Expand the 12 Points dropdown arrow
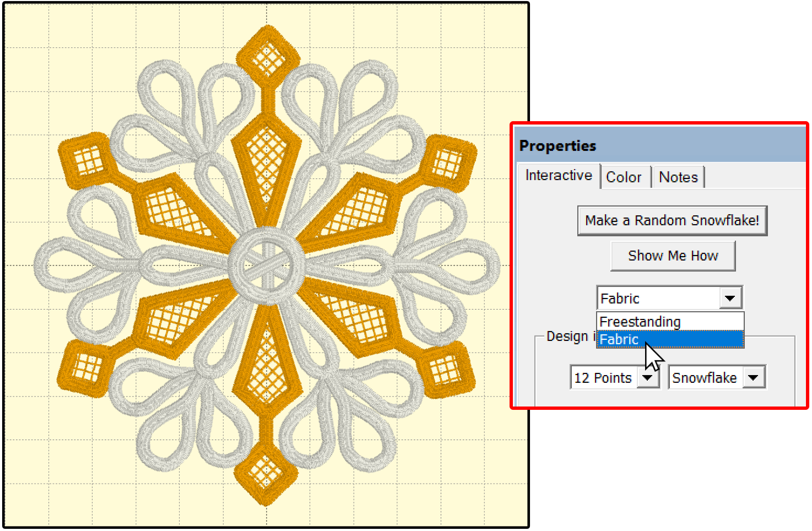The height and width of the screenshot is (531, 812). pos(648,378)
